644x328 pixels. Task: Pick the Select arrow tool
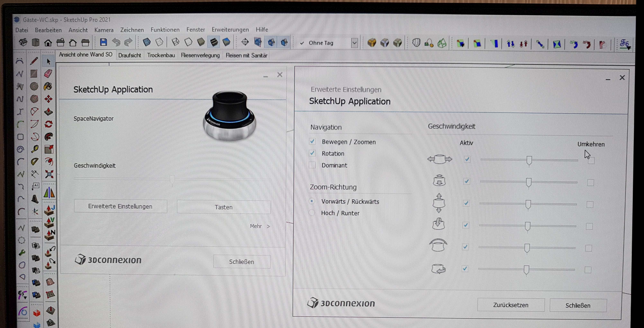coord(49,61)
